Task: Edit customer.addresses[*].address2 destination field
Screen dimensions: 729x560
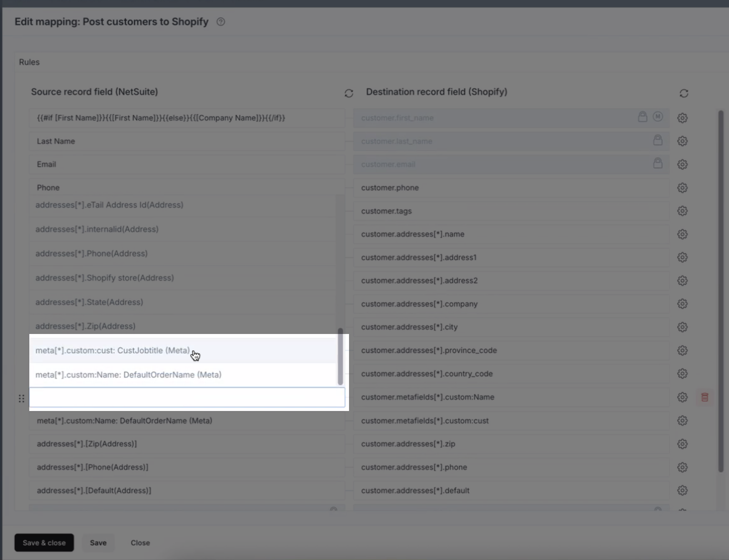Action: 511,281
